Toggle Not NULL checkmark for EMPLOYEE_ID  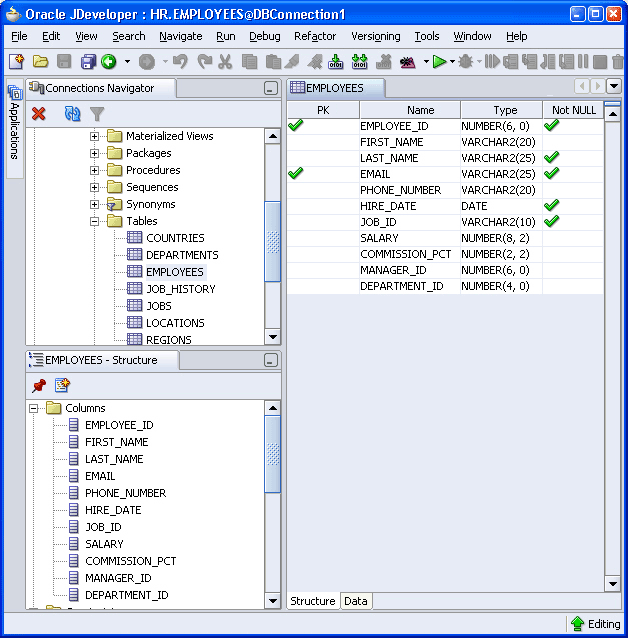551,125
